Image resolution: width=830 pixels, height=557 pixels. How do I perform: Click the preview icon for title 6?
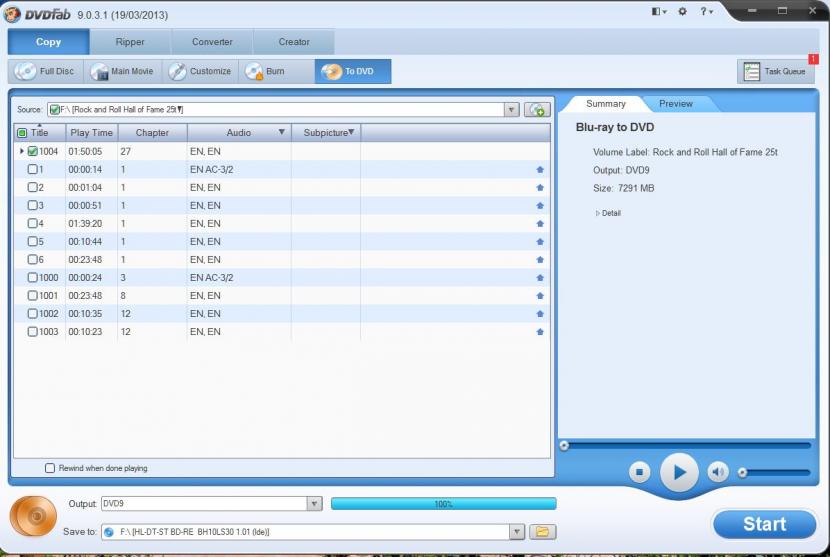click(x=540, y=259)
